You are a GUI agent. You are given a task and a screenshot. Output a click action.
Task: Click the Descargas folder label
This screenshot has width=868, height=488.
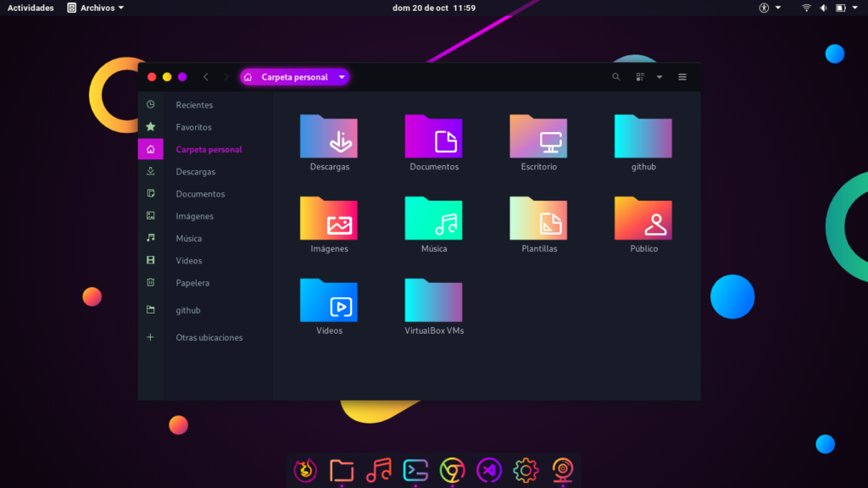coord(330,167)
